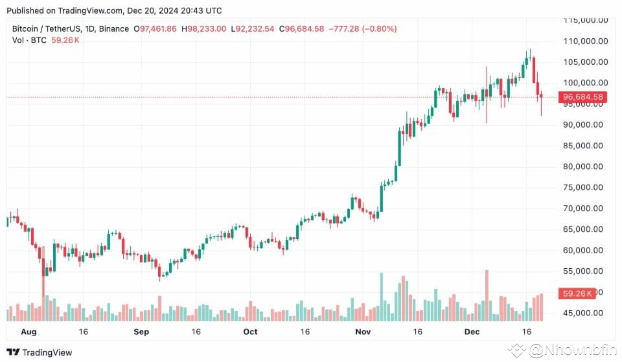Viewport: 622px width, 364px height.
Task: Click the 110,000.00 price axis label
Action: (586, 41)
